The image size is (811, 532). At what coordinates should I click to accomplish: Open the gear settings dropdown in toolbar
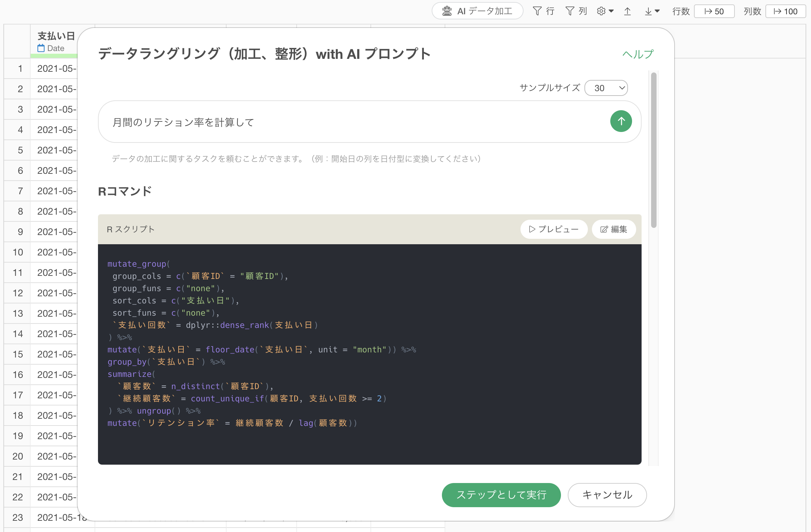(x=605, y=11)
